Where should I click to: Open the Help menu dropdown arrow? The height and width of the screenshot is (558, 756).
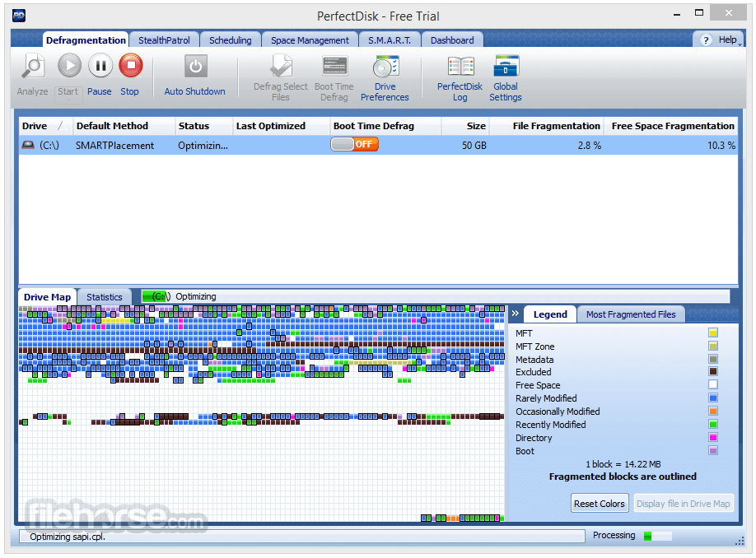tap(740, 44)
